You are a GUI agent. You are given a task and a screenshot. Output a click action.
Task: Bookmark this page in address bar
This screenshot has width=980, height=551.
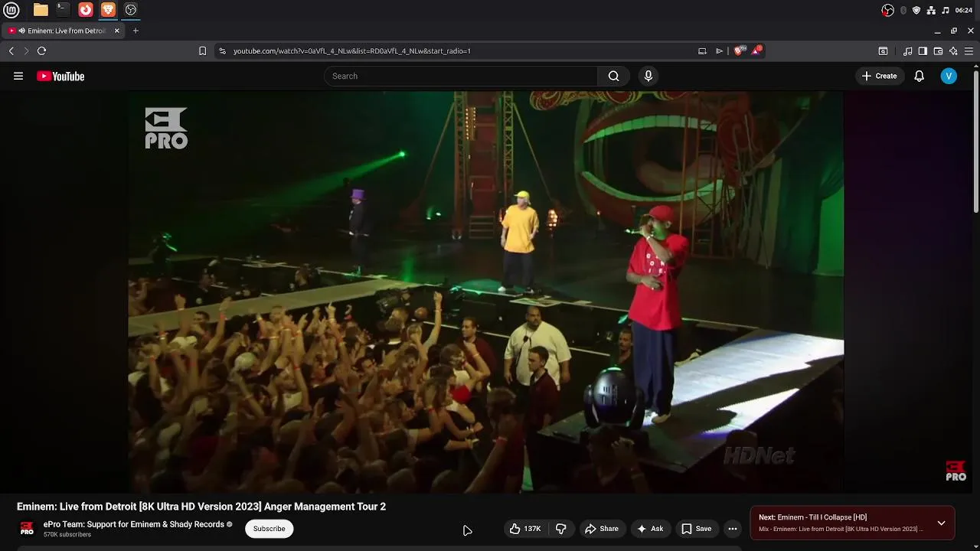[202, 51]
